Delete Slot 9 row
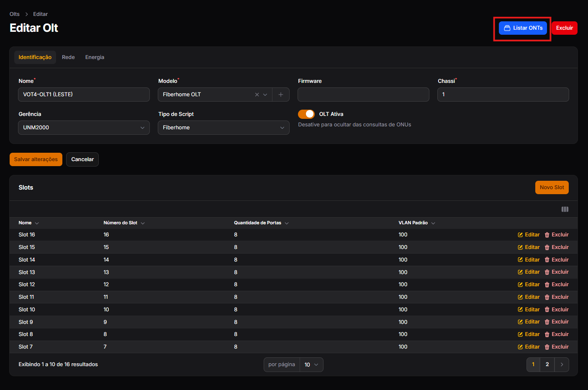The image size is (588, 390). (x=557, y=322)
